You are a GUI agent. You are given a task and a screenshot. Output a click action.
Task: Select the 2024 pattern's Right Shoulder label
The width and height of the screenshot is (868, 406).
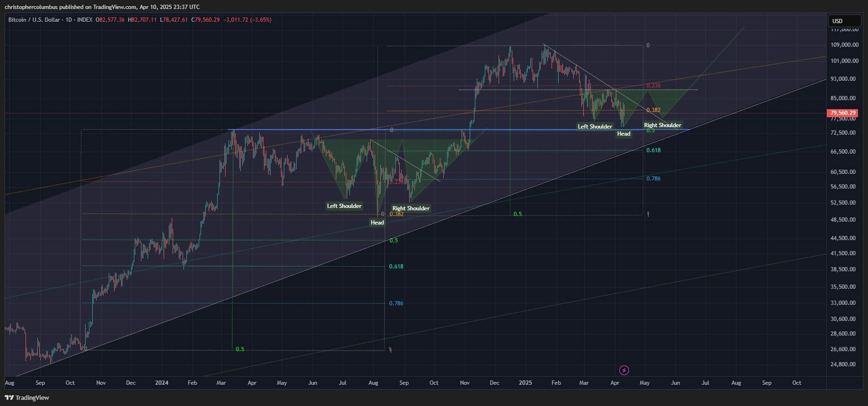[411, 208]
